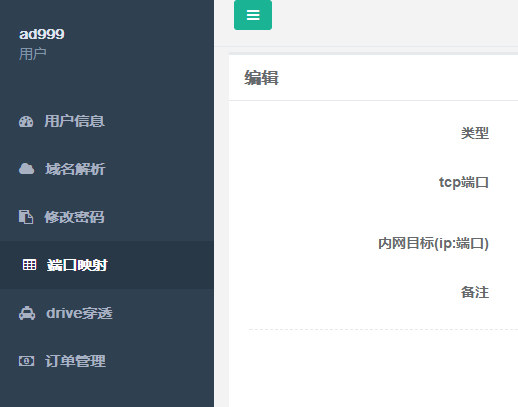This screenshot has width=518, height=407.
Task: Open the drive穿透 menu item
Action: click(107, 313)
